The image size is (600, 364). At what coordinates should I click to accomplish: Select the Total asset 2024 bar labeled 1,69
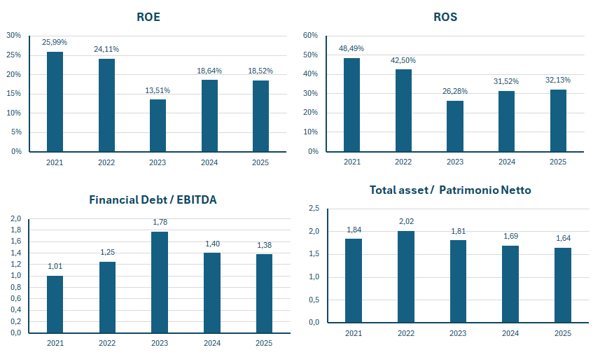coord(510,284)
